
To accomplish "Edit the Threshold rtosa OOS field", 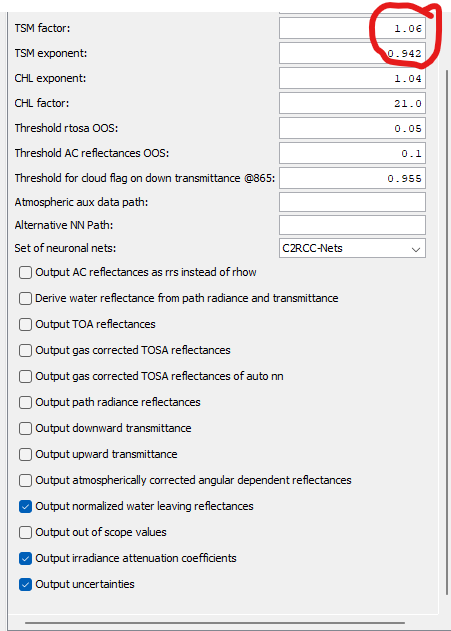I will [x=352, y=128].
